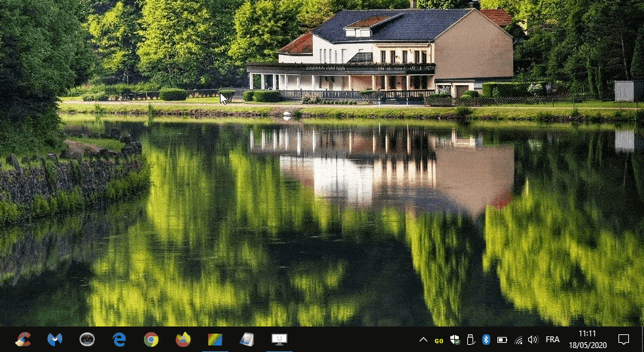Open the notepad-style app icon in taskbar
This screenshot has width=644, height=352.
[247, 340]
